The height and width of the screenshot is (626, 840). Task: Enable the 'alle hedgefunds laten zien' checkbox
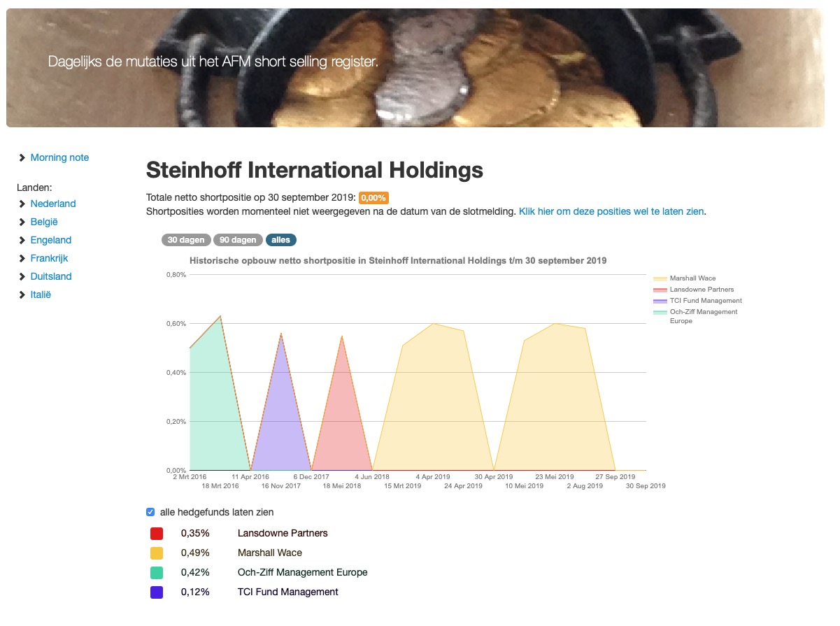(x=150, y=511)
